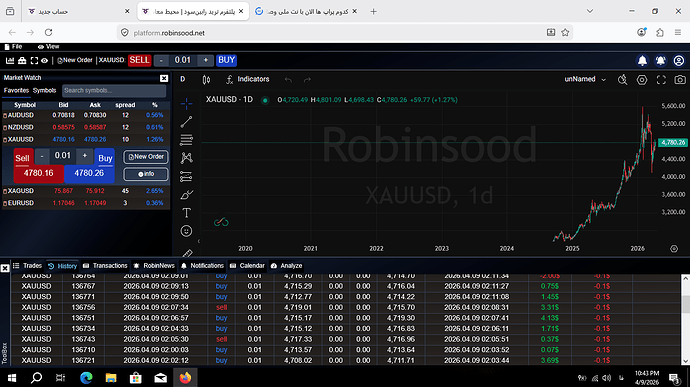Image resolution: width=690 pixels, height=387 pixels.
Task: Decrease lot size with top toolbar minus
Action: [x=161, y=61]
